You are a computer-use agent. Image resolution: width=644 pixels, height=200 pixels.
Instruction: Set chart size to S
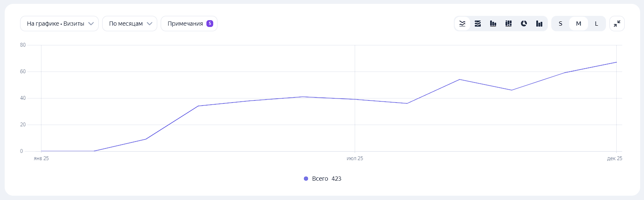pyautogui.click(x=560, y=24)
